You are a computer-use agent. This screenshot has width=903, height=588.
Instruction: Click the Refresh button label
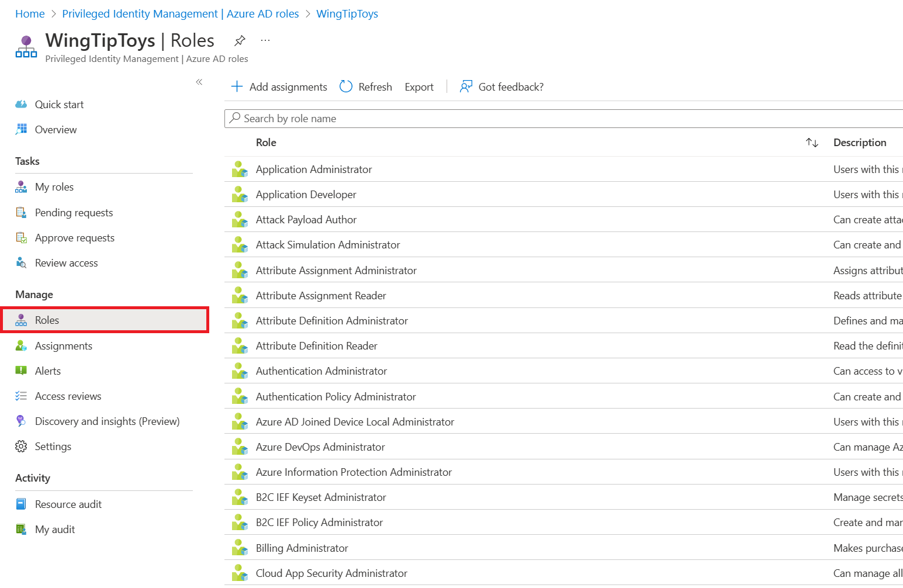[x=375, y=87]
